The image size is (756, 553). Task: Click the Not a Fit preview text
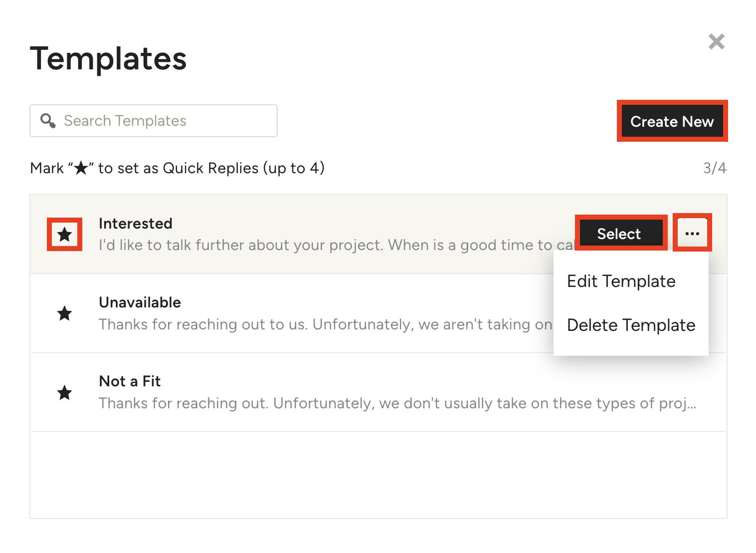point(397,403)
